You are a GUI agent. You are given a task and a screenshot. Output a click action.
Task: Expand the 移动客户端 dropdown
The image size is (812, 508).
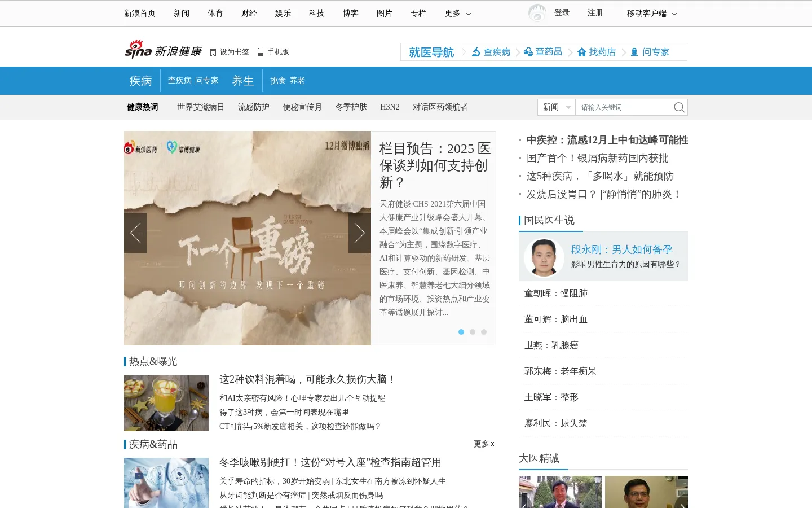pos(652,13)
